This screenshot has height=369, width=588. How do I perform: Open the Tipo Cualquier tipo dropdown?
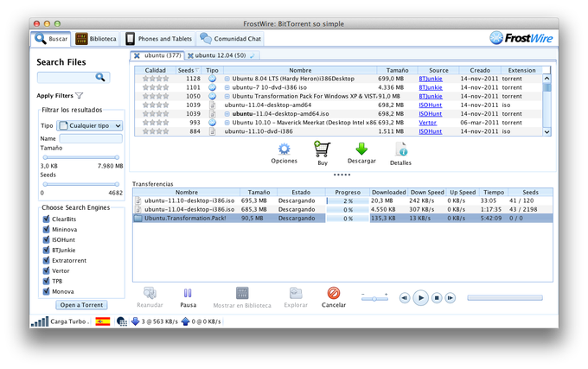(x=90, y=125)
